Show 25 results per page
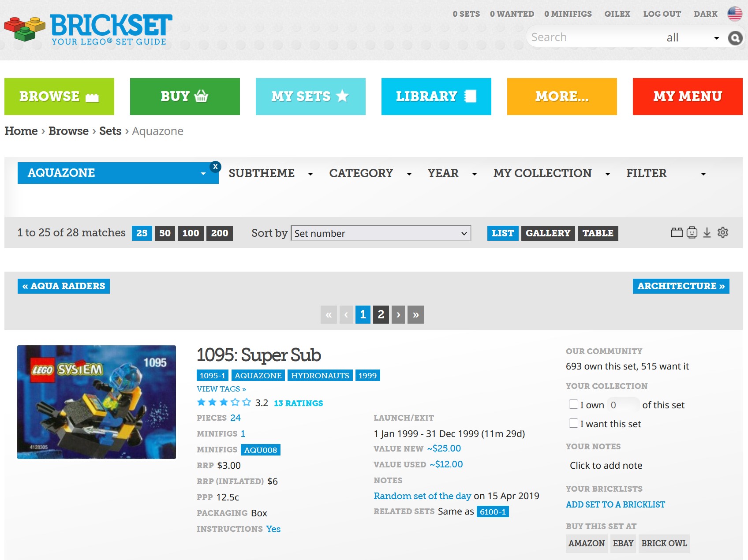 (x=142, y=233)
